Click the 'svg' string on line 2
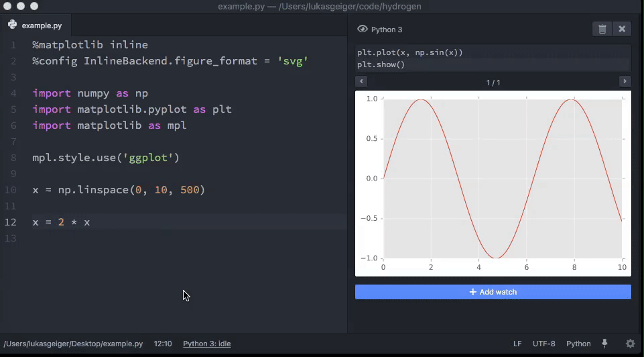 click(292, 61)
